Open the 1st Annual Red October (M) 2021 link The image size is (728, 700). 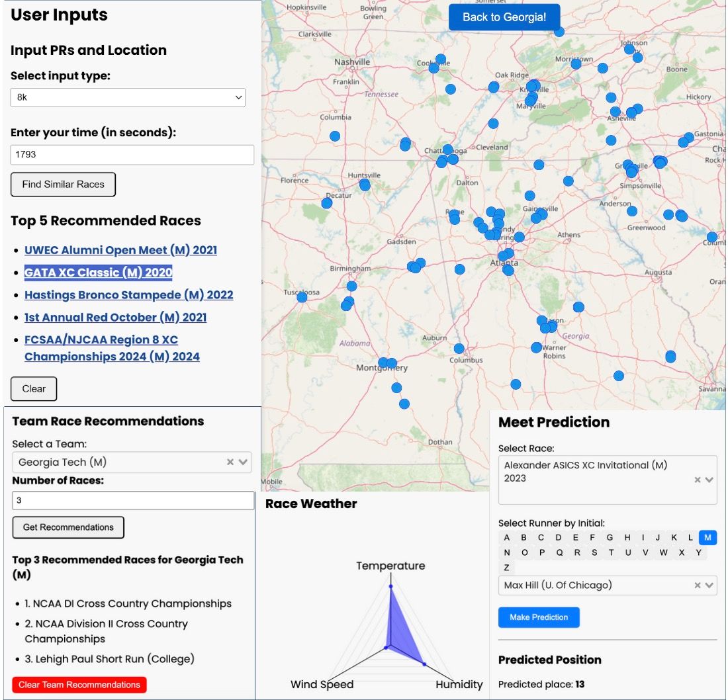pyautogui.click(x=116, y=318)
